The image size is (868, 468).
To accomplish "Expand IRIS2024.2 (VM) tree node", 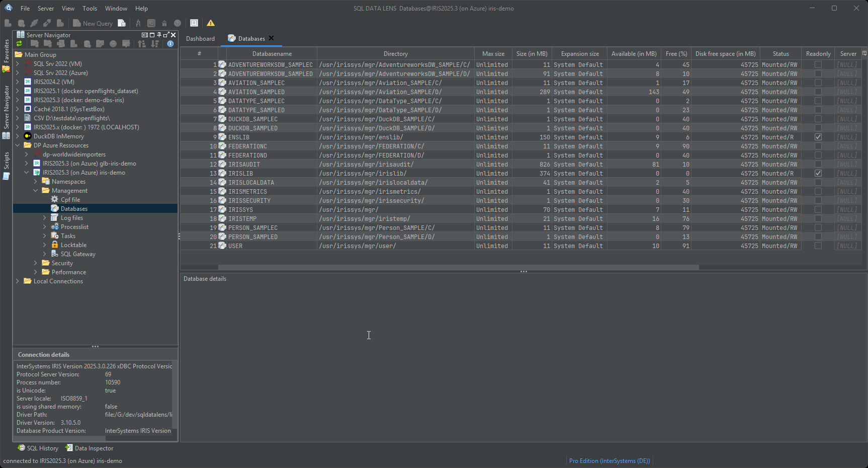I will pyautogui.click(x=18, y=82).
